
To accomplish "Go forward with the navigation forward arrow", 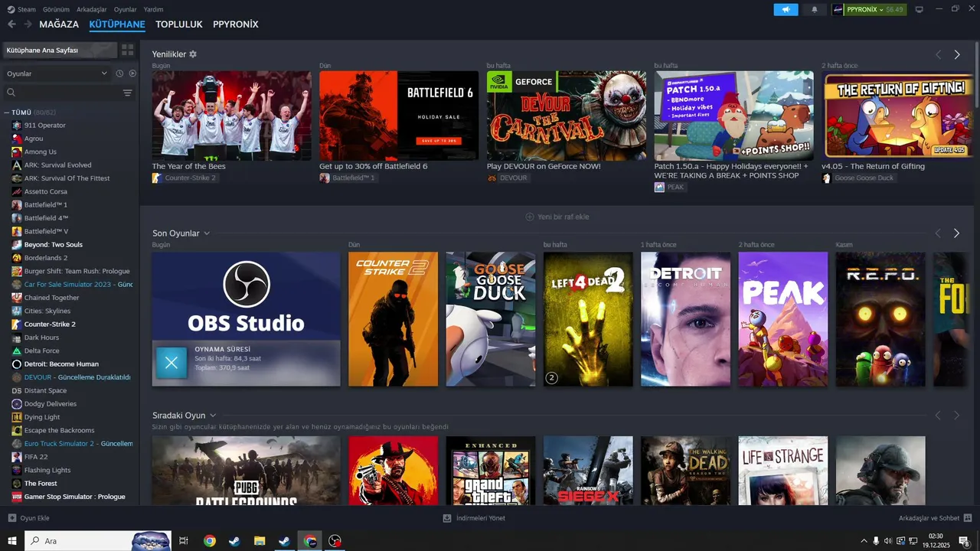I will (x=28, y=24).
